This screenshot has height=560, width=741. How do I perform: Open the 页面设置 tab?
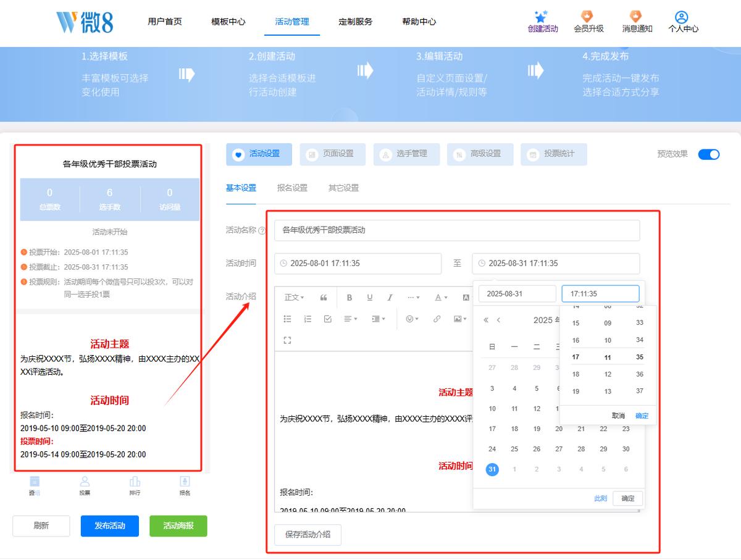333,154
